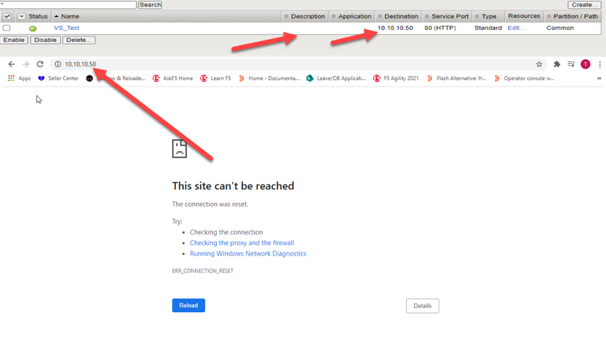Click the browser back arrow

(x=11, y=64)
